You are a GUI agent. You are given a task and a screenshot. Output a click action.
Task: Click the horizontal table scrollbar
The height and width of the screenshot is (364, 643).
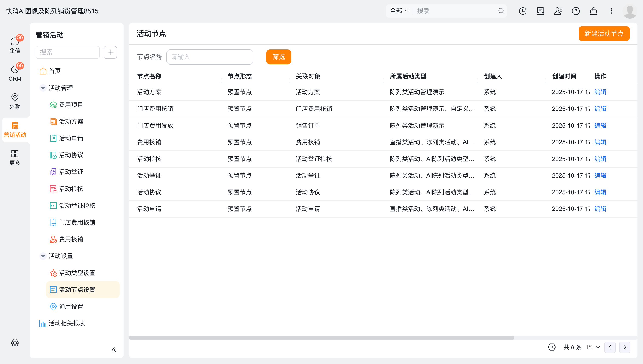[x=321, y=338]
